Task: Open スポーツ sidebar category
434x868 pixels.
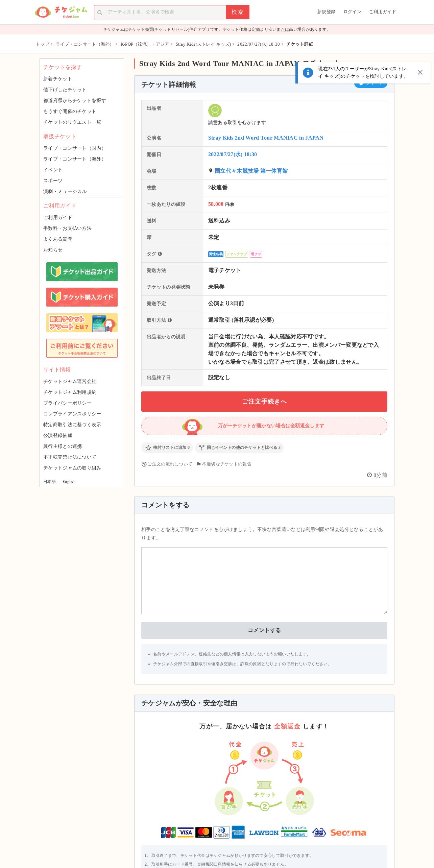Action: click(x=53, y=181)
